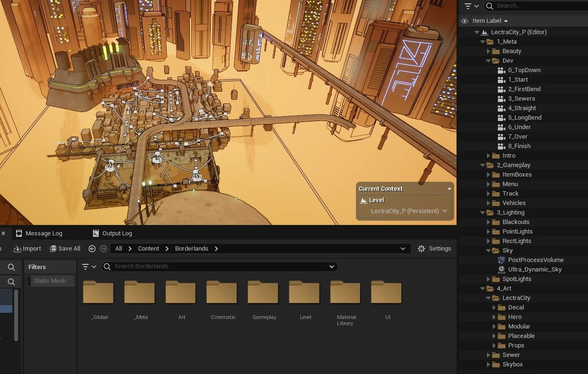Click the sources panel vertical scrollbar
Viewport: 588px width, 374px height.
[16, 315]
